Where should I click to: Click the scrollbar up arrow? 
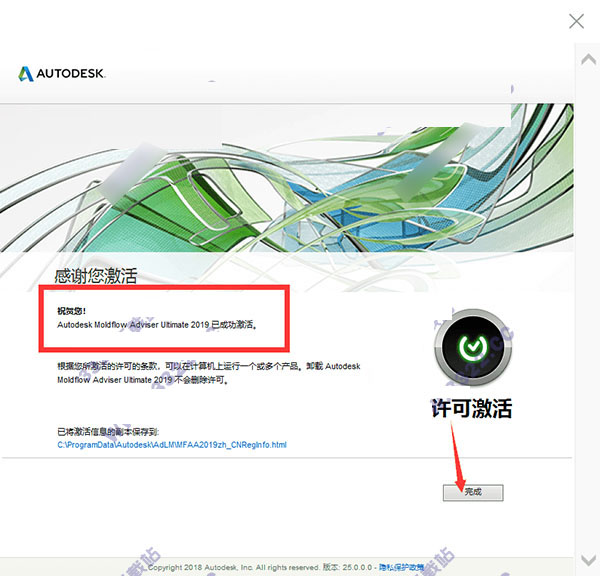click(589, 60)
